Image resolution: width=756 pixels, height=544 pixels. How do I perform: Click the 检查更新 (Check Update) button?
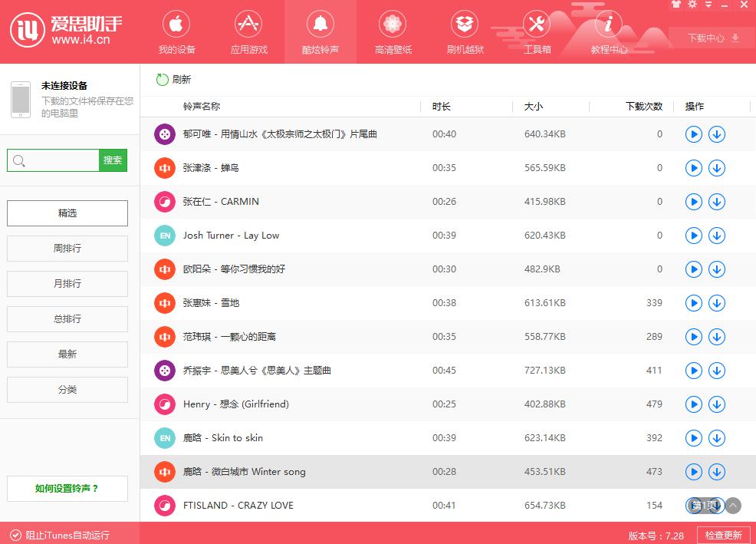coord(724,534)
